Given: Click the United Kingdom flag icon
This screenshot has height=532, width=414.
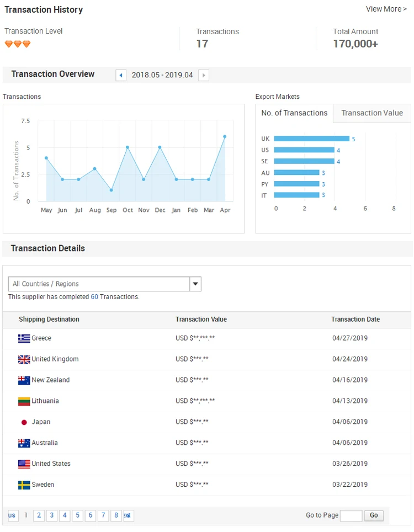Looking at the screenshot, I should [x=24, y=359].
